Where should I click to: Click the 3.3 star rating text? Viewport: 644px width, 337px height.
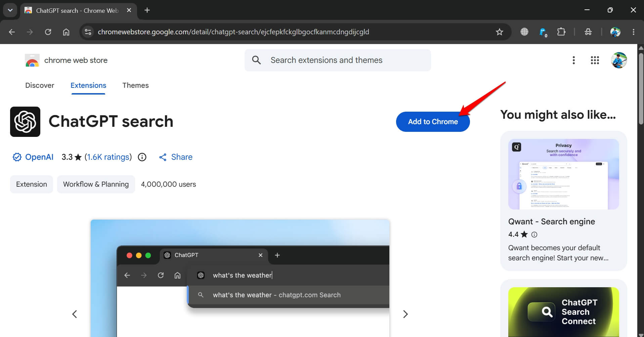(71, 157)
